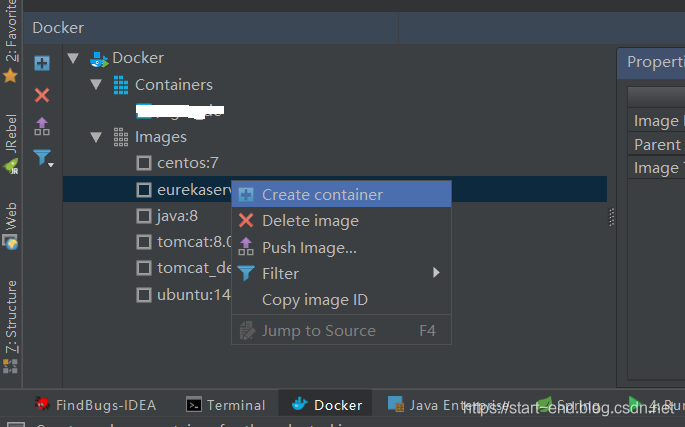Viewport: 685px width, 427px height.
Task: Collapse the Docker root tree node
Action: point(73,58)
